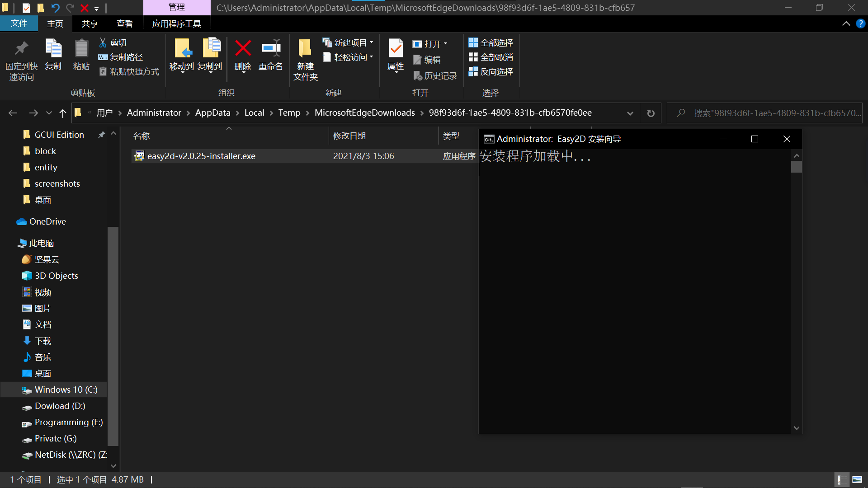Open the address bar history dropdown
This screenshot has width=868, height=488.
click(x=630, y=113)
